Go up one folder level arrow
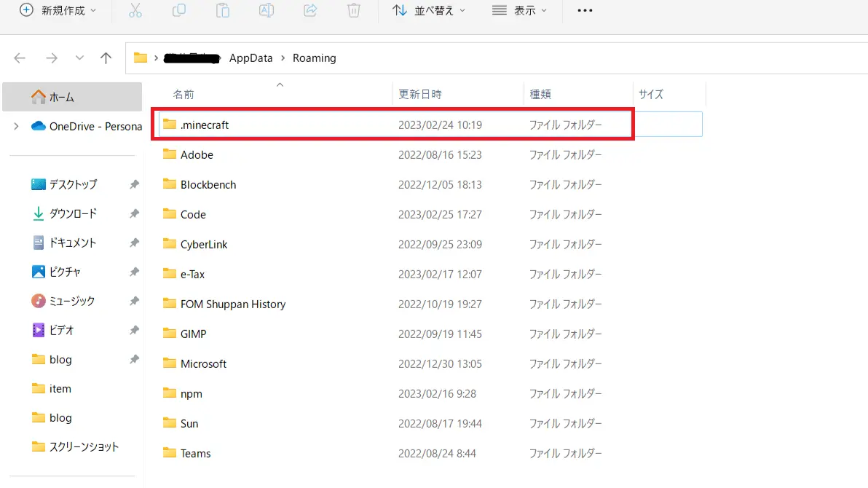 coord(106,58)
